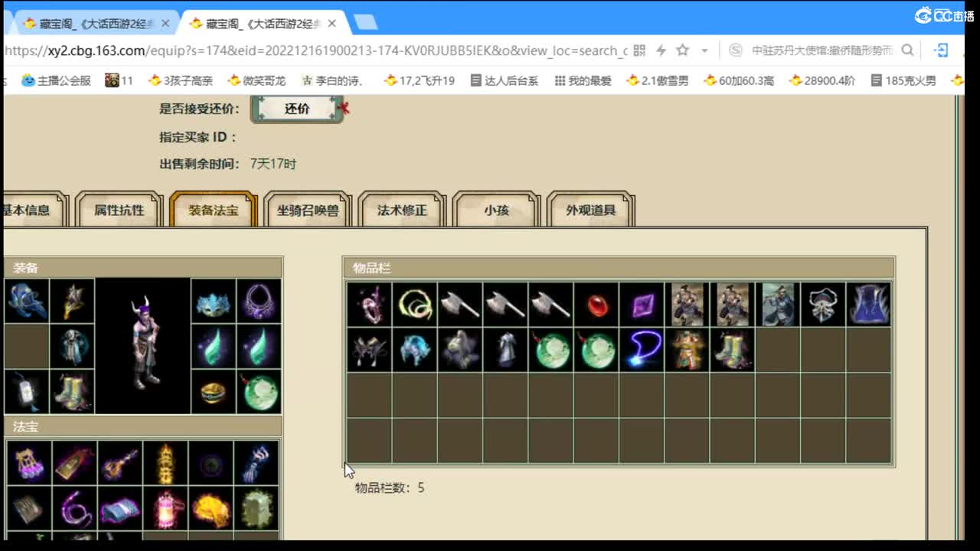Click the first green orb in inventory

pos(550,350)
